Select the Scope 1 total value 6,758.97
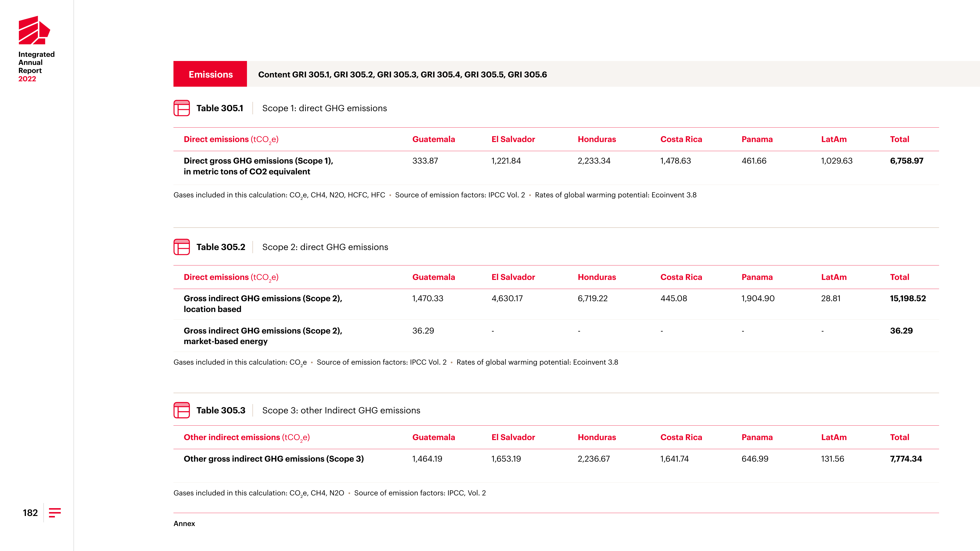Image resolution: width=980 pixels, height=551 pixels. (906, 161)
